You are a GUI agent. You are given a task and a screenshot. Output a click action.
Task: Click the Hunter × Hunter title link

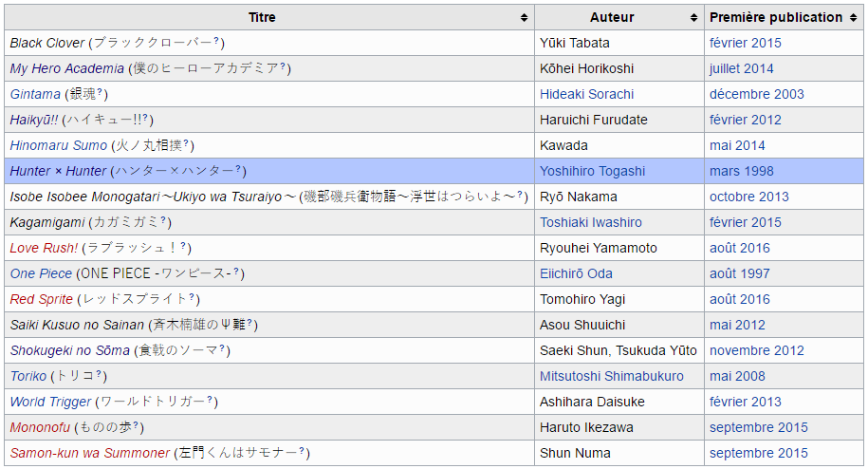(x=58, y=171)
